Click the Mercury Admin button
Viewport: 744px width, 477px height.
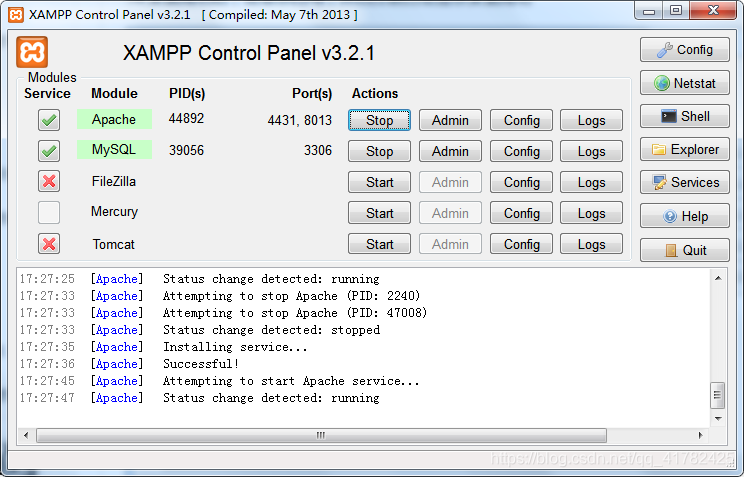450,213
